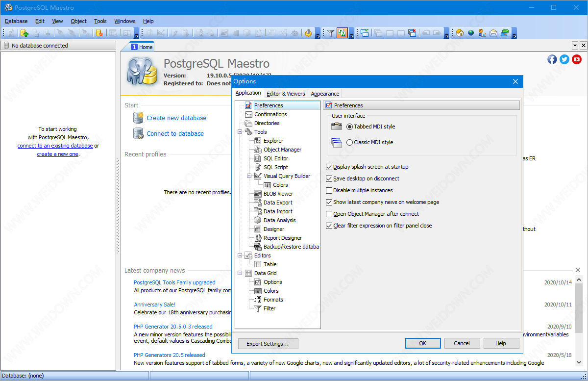This screenshot has width=588, height=381.
Task: Click the Home house toolbar icon
Action: pyautogui.click(x=460, y=33)
